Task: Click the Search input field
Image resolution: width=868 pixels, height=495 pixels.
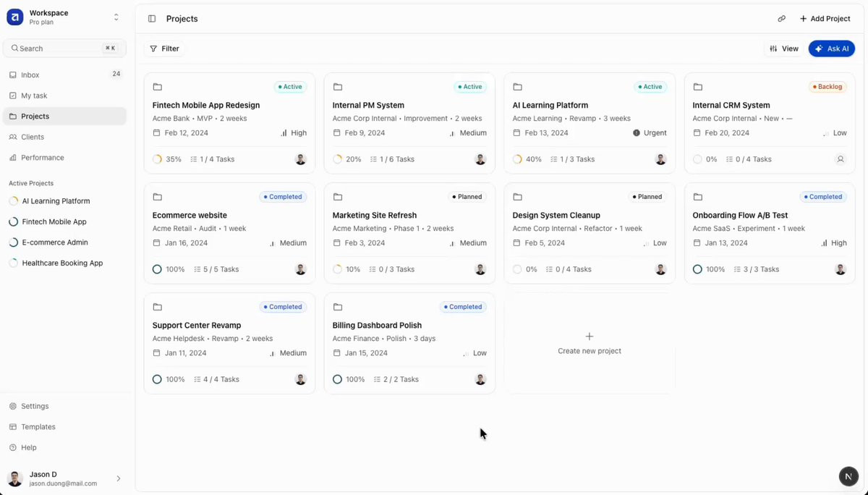Action: point(64,48)
